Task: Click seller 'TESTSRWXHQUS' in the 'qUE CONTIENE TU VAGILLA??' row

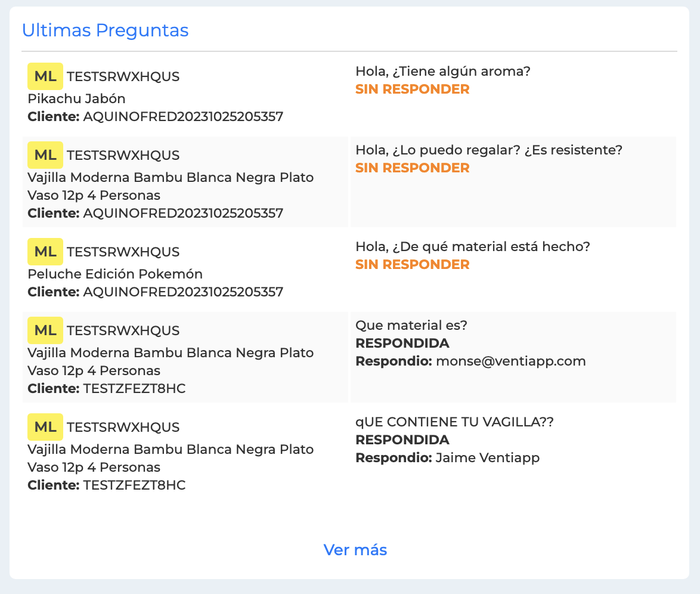Action: (123, 428)
